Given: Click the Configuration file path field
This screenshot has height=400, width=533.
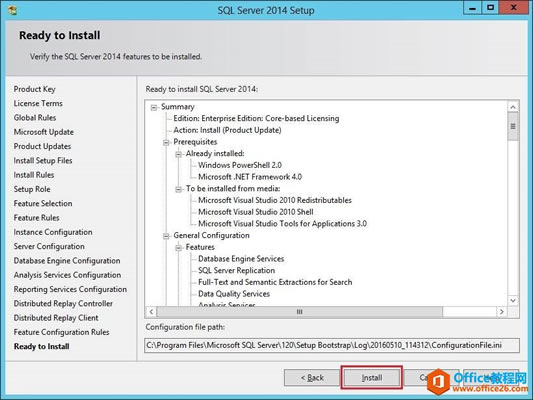Looking at the screenshot, I should pos(332,345).
